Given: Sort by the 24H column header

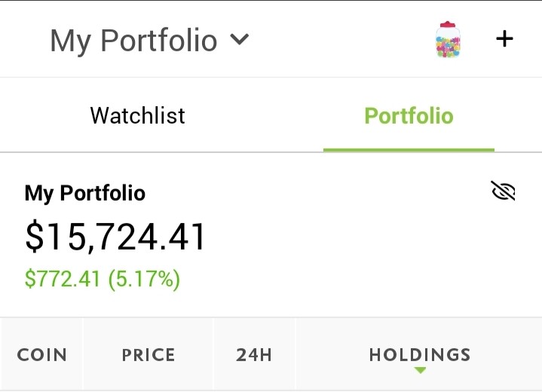Looking at the screenshot, I should tap(254, 354).
